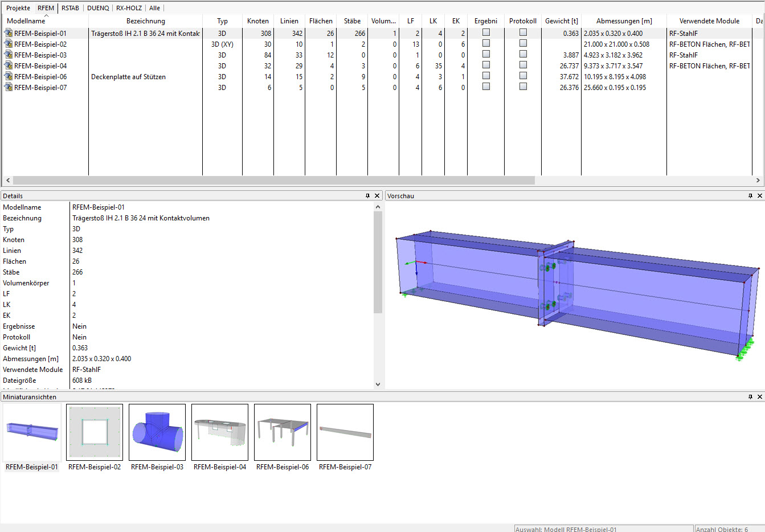Toggle Protokoll checkbox for RFEM-Beispiel-07
Screen dimensions: 765x532
point(523,87)
